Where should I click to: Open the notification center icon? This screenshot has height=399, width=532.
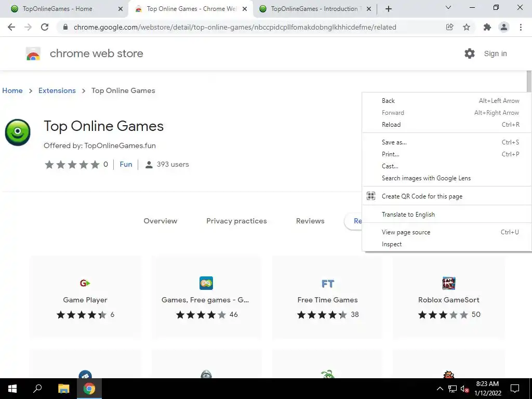pyautogui.click(x=515, y=389)
